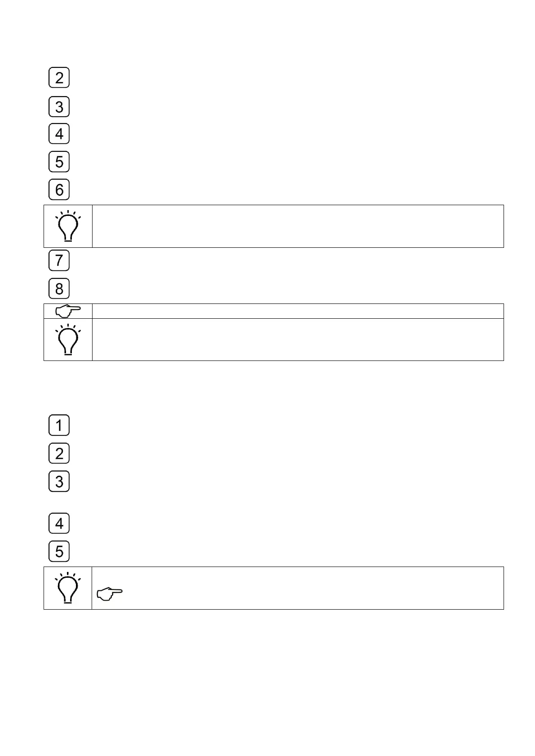Click the number 8 step icon
The width and height of the screenshot is (535, 756).
59,288
